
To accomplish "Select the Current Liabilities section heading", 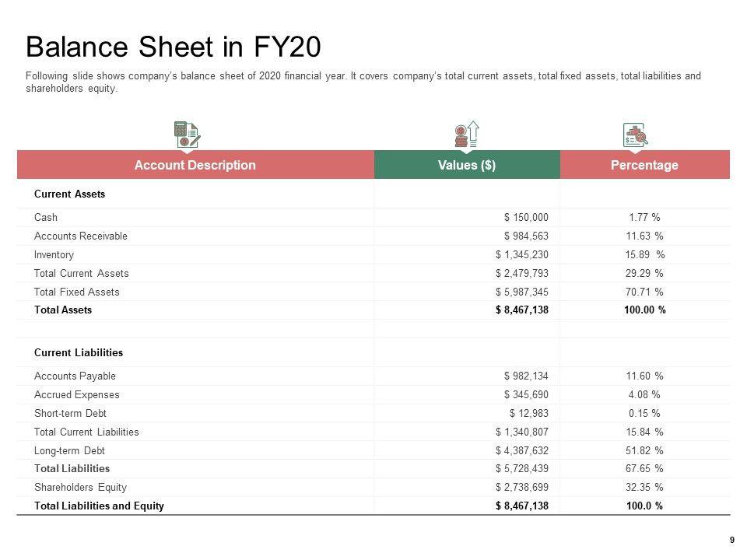I will pos(79,353).
